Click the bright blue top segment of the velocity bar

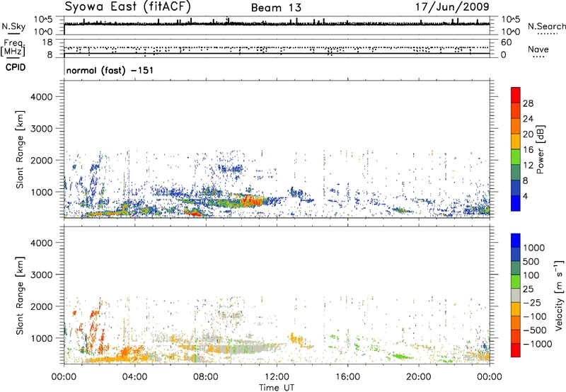516,241
